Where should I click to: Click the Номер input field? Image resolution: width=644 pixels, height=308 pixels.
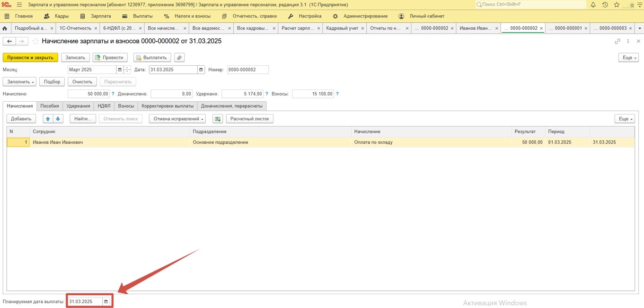click(247, 70)
